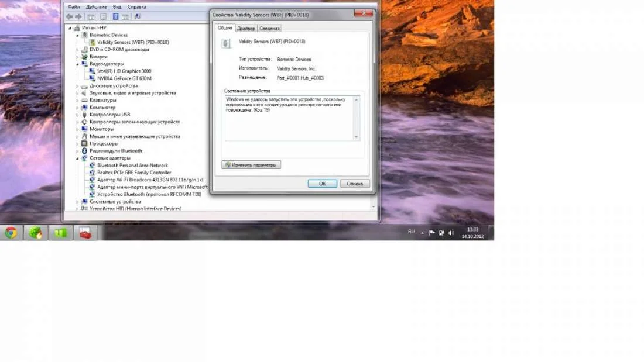The height and width of the screenshot is (362, 644).
Task: Click the Device Manager tree scroll down arrow
Action: pos(374,206)
